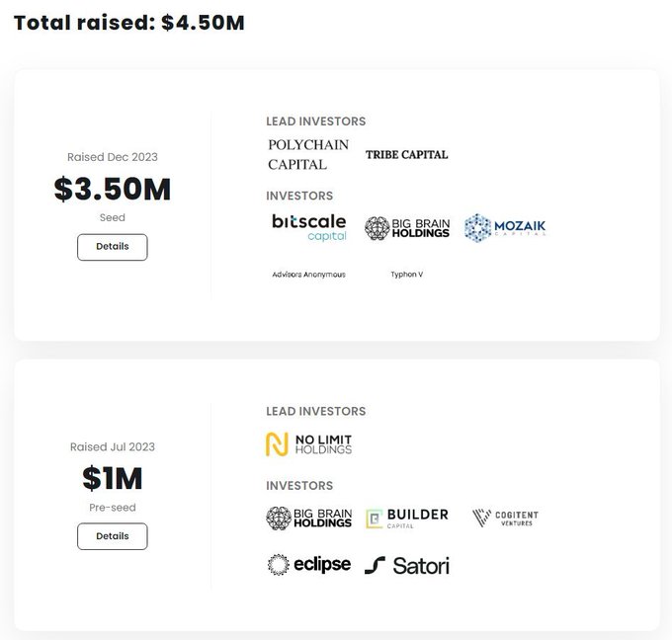The height and width of the screenshot is (640, 672).
Task: Select the Builder Capital logo
Action: click(407, 518)
